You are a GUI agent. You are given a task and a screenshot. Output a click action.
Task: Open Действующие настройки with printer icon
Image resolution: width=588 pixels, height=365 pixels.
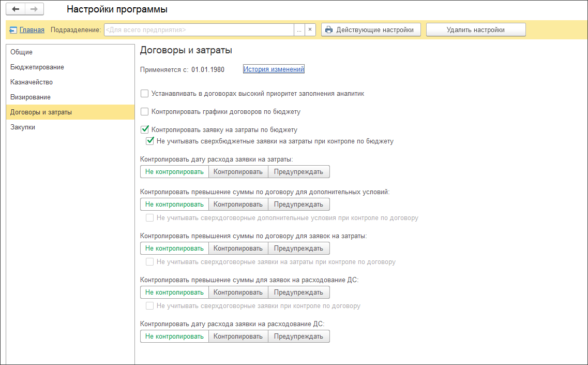[370, 30]
